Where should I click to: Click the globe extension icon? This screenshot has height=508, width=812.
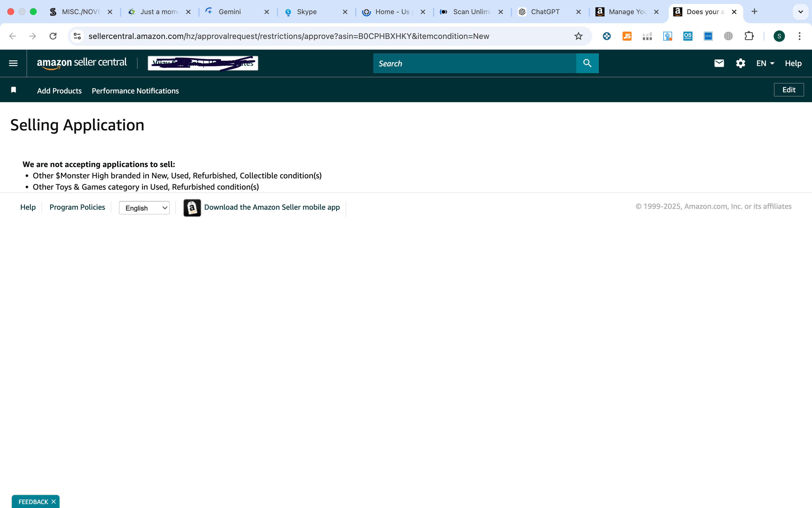[729, 36]
